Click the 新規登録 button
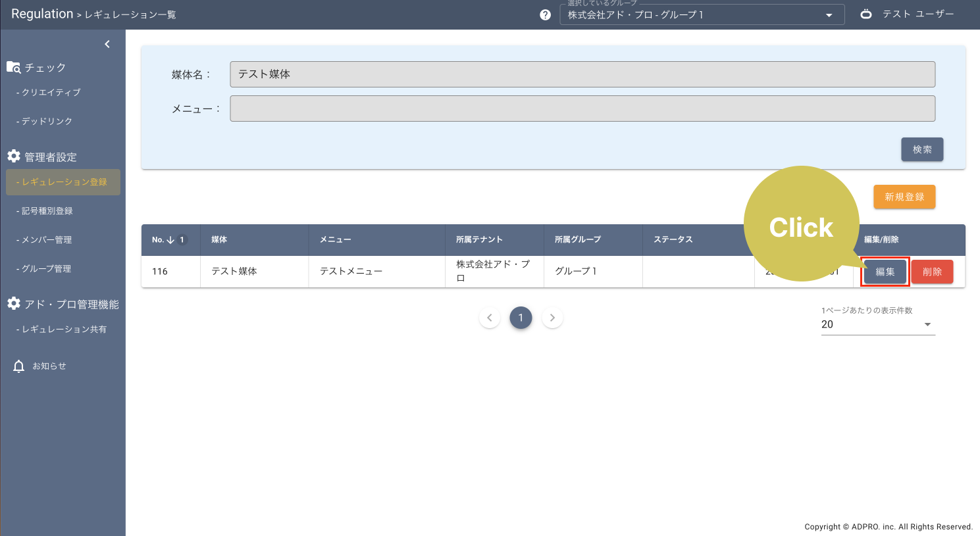 point(904,197)
